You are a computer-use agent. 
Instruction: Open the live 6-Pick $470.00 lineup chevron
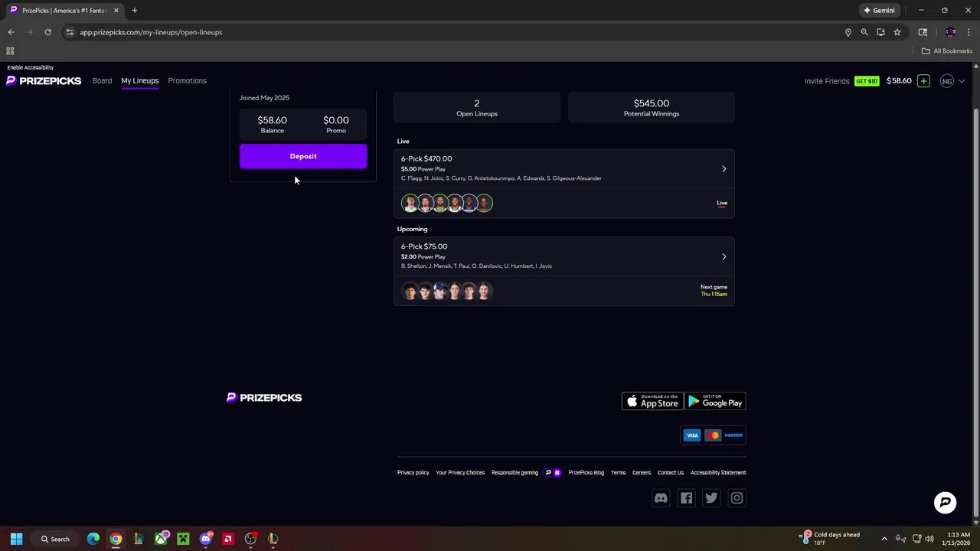tap(724, 168)
